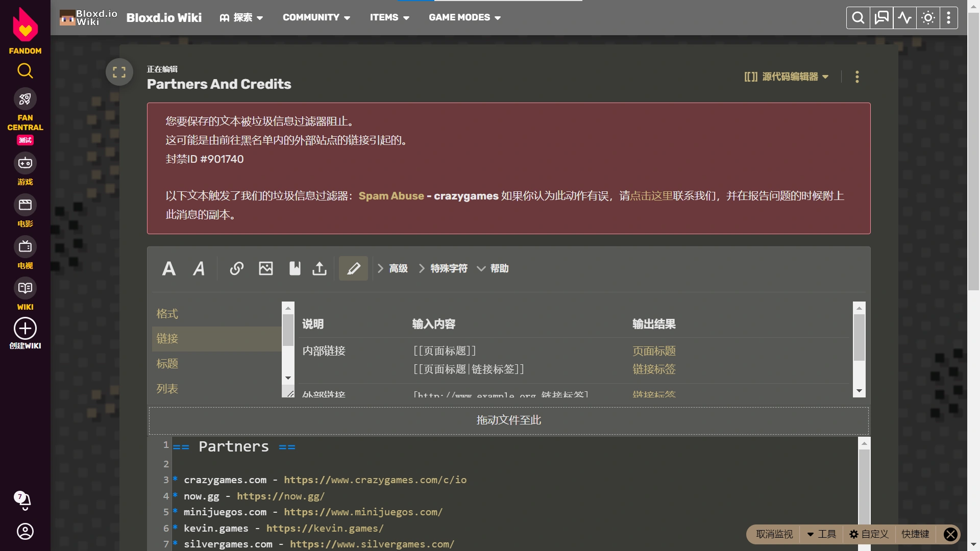Click the italic text formatting icon
980x551 pixels.
pyautogui.click(x=199, y=268)
